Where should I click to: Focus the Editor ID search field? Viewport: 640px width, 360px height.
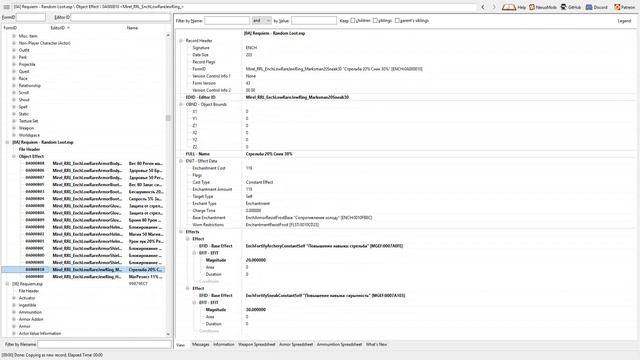(x=120, y=17)
